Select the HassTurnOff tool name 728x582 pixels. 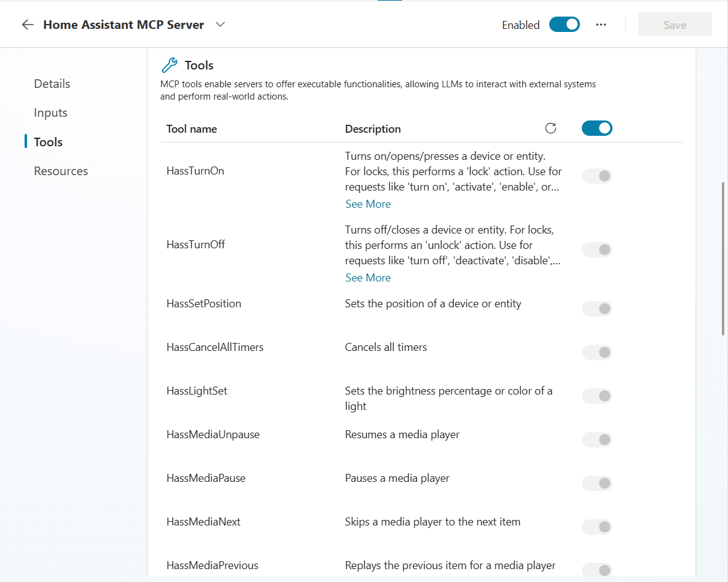(195, 245)
